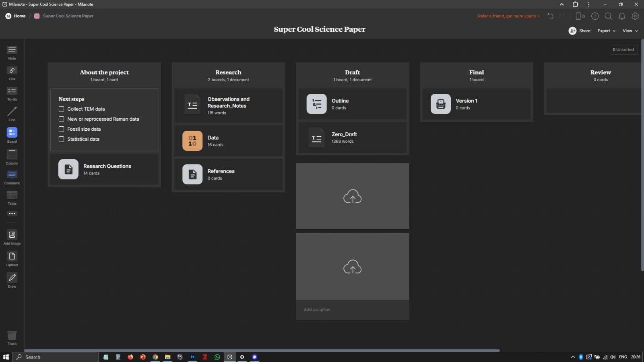Expand more tools with three-dots button
The image size is (644, 362).
(12, 214)
